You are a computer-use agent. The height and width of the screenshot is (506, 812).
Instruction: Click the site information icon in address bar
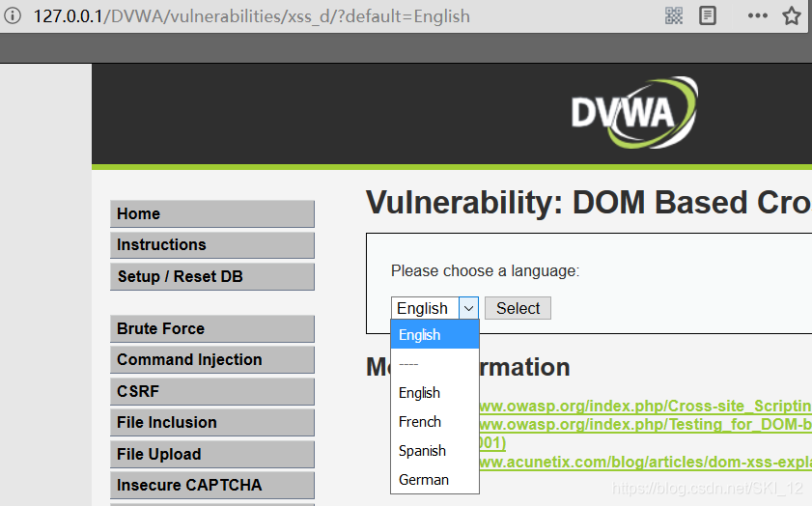click(13, 16)
